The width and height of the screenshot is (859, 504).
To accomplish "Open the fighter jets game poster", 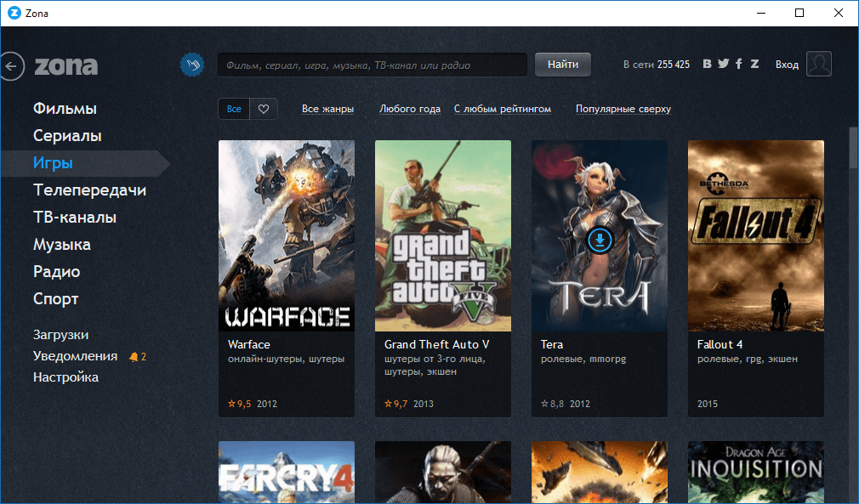I will [600, 473].
